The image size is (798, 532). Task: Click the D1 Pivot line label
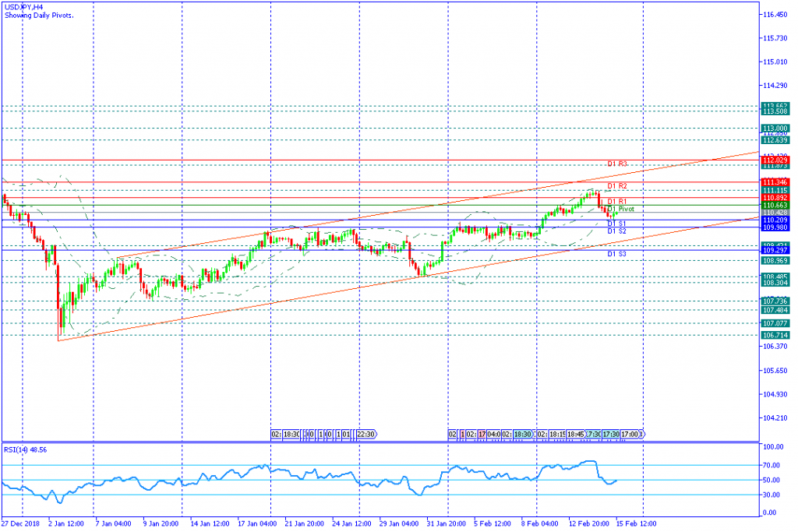(621, 209)
